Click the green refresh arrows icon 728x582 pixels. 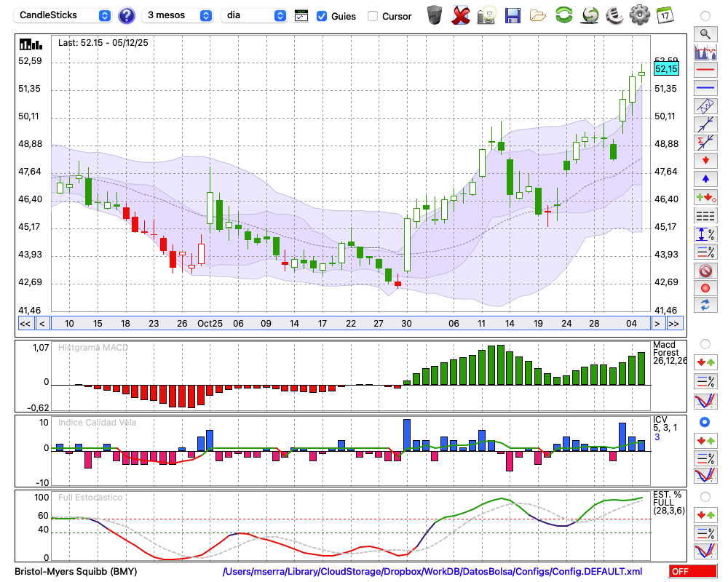[x=563, y=15]
